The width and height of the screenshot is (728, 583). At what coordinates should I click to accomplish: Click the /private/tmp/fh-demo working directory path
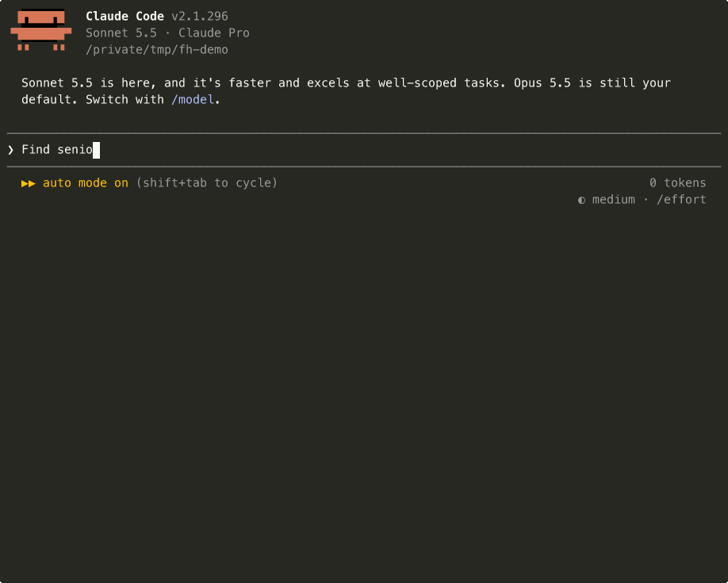[x=157, y=50]
